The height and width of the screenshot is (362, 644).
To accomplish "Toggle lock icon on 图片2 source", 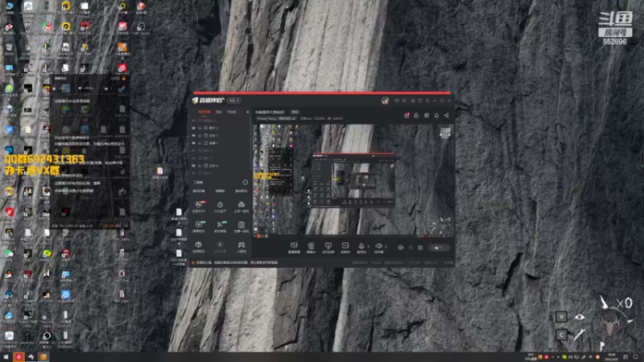I will coord(200,128).
